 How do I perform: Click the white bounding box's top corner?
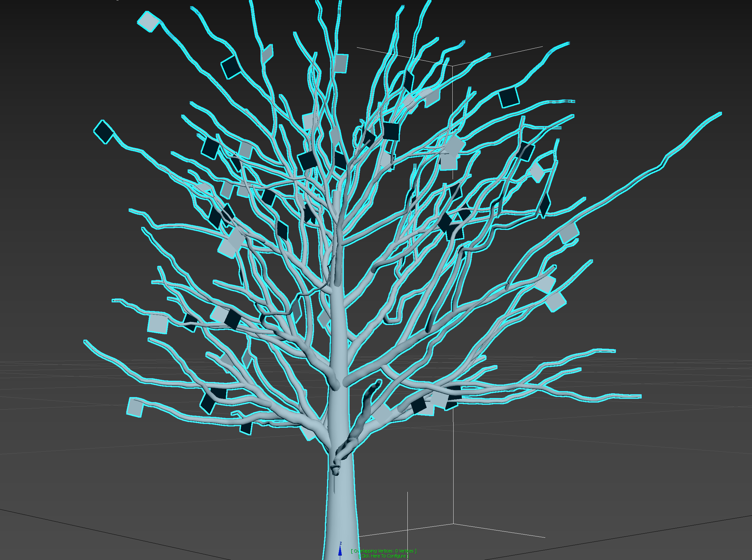pyautogui.click(x=452, y=66)
